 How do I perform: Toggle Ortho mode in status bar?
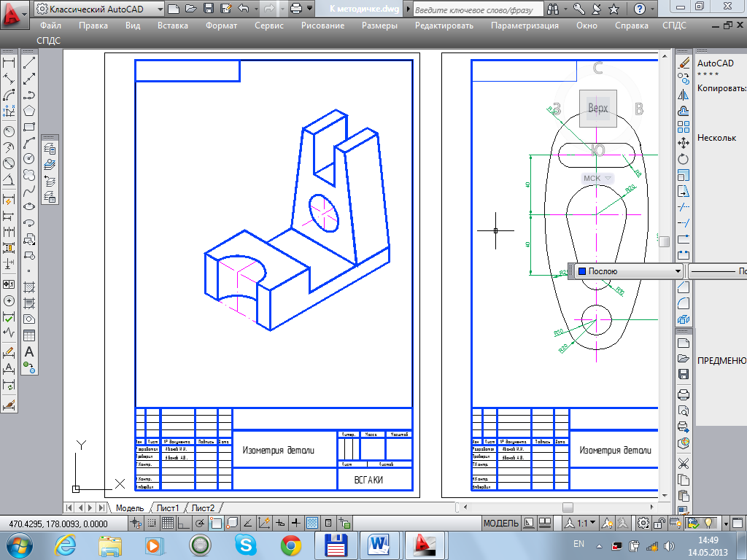(x=183, y=524)
